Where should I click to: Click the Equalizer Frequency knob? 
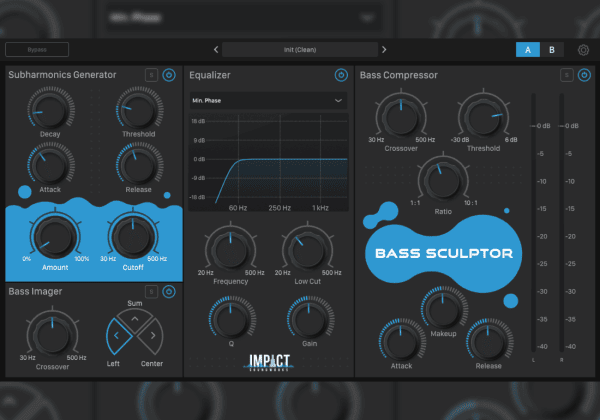tap(230, 249)
